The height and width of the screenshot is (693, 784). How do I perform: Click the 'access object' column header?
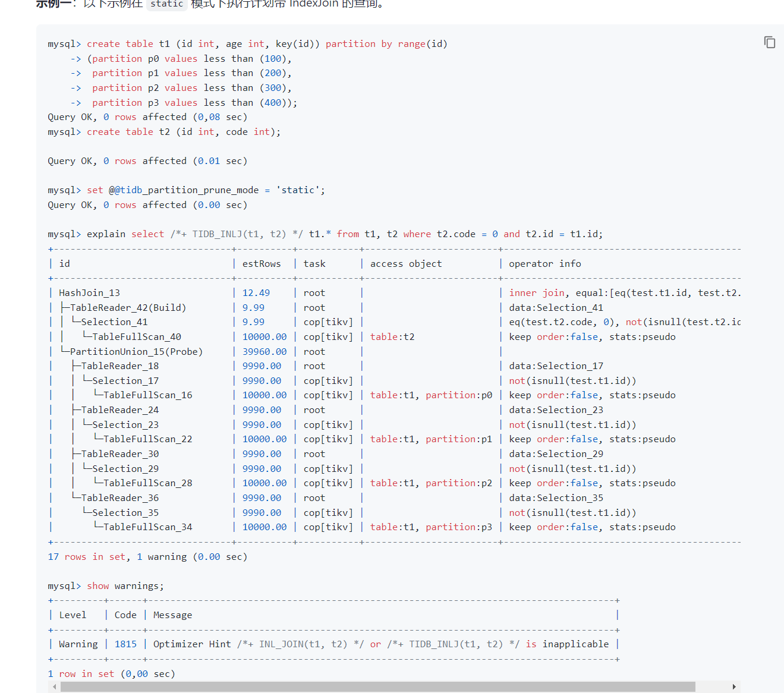pos(406,264)
